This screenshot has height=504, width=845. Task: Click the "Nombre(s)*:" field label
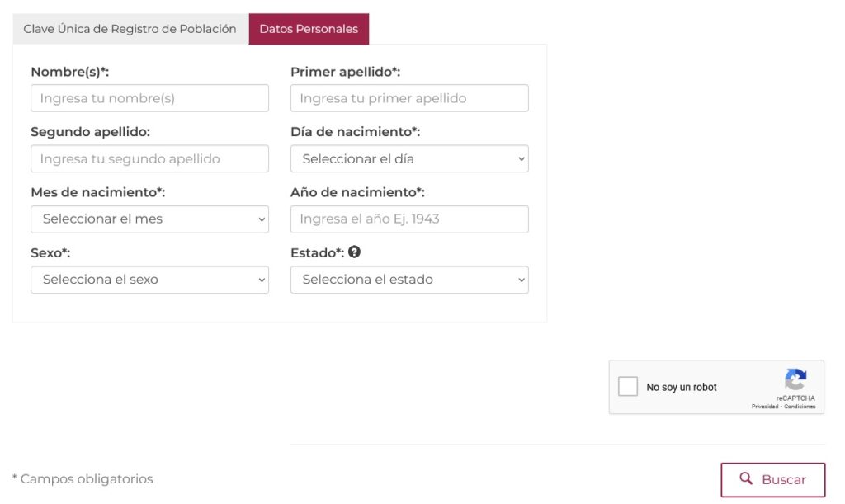point(70,72)
